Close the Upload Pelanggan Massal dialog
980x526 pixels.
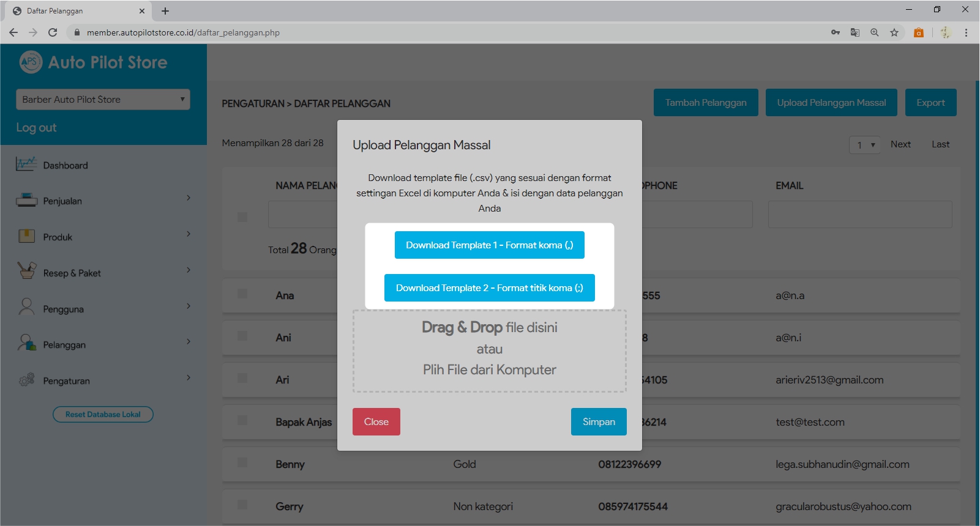(376, 422)
